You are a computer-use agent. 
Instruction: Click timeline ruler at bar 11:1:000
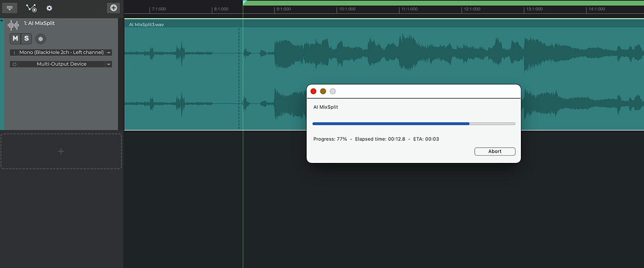point(409,9)
